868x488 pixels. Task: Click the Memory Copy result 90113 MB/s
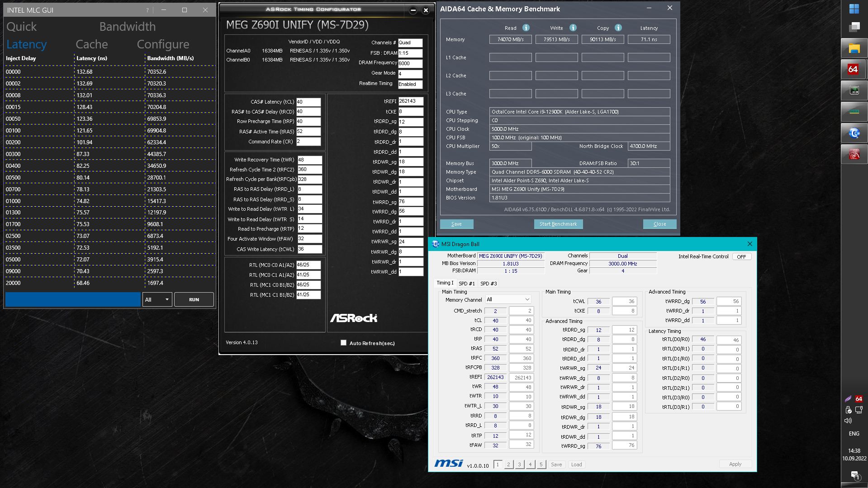tap(602, 39)
